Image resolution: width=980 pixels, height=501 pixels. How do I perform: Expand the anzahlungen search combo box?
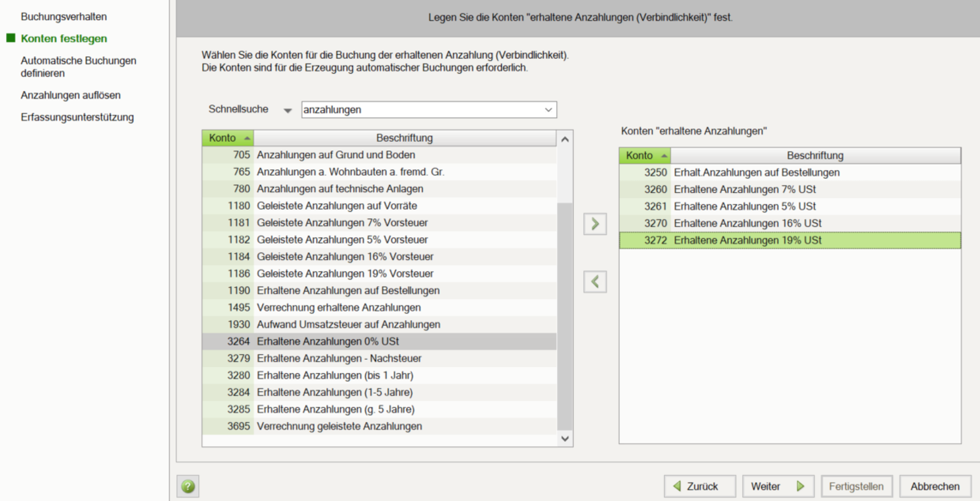coord(549,109)
